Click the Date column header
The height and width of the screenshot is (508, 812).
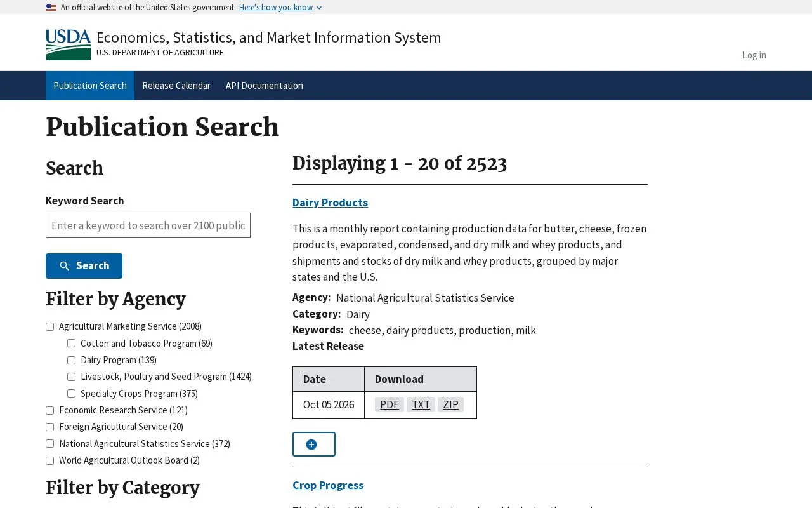tap(329, 379)
